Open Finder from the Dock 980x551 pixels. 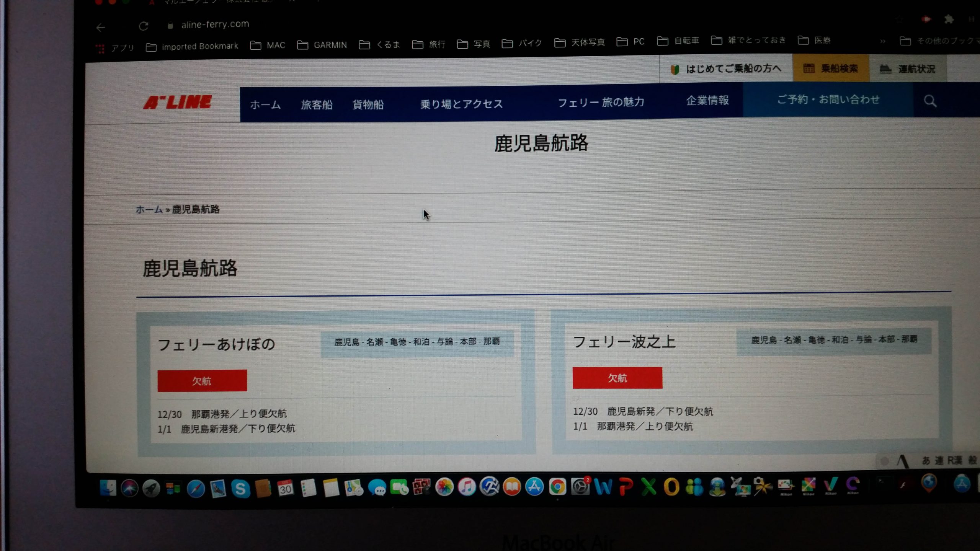pos(108,488)
